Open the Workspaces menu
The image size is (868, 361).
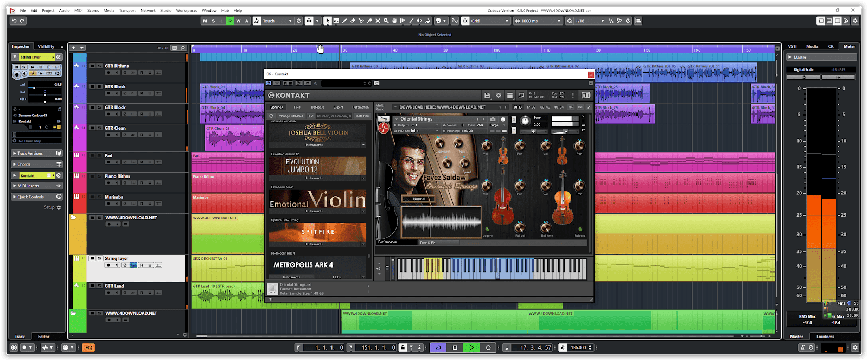point(187,10)
